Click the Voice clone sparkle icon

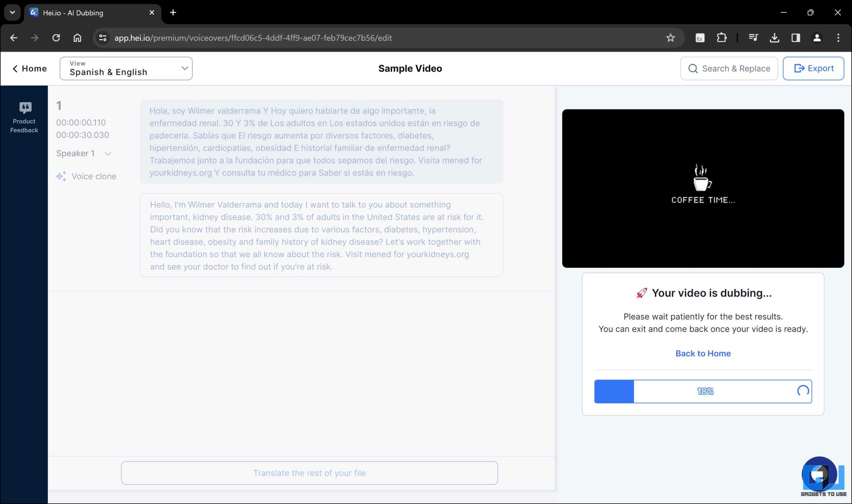tap(61, 176)
